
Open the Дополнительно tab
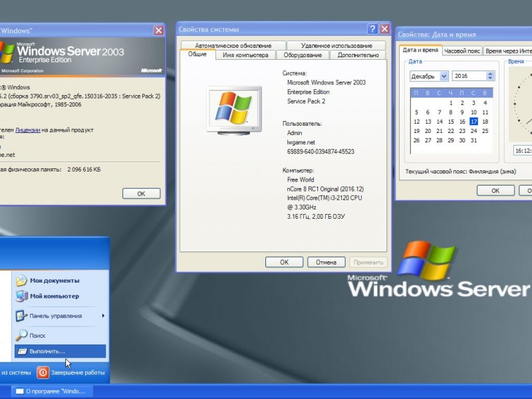click(358, 55)
